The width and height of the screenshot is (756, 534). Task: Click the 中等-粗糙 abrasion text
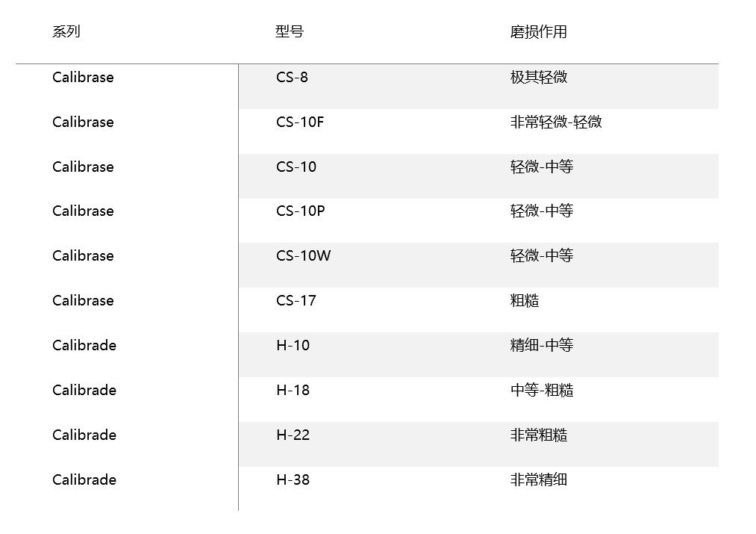542,391
